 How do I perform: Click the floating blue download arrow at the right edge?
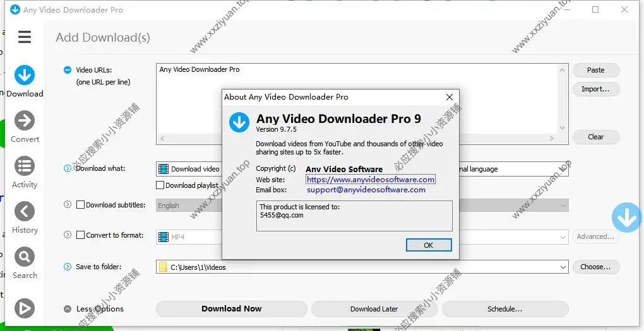click(x=627, y=218)
